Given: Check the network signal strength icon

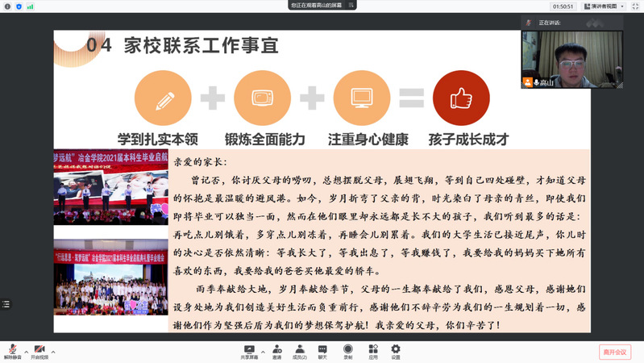Looking at the screenshot, I should tap(30, 6).
